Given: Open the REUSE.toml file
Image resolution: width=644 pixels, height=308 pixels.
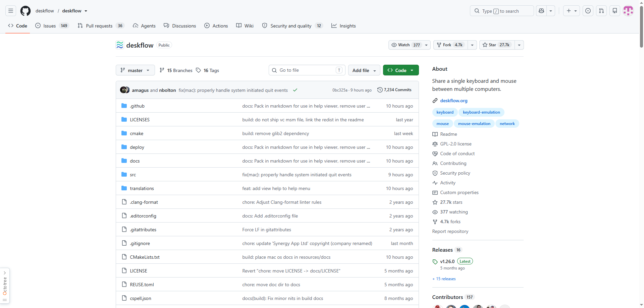Looking at the screenshot, I should tap(142, 285).
